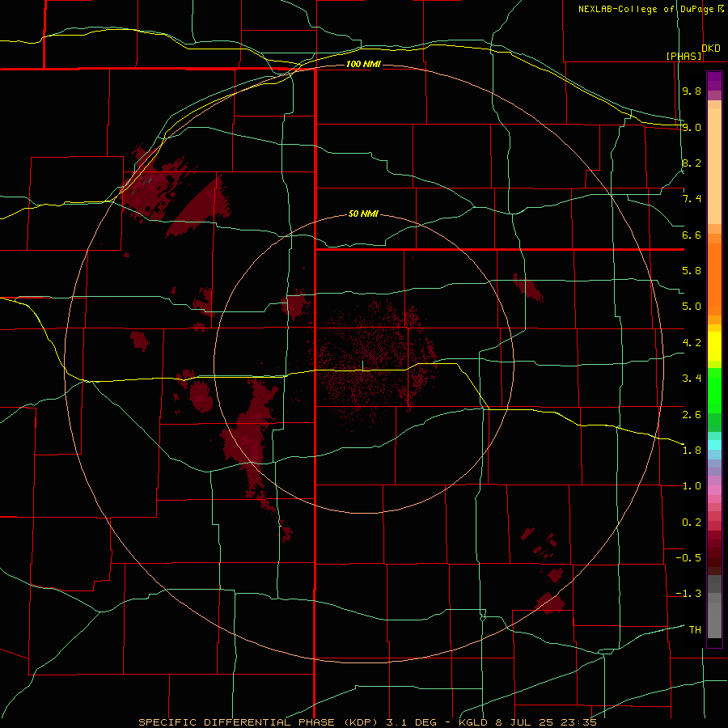Screen dimensions: 728x728
Task: Click the -0.5 scale value
Action: pos(688,558)
